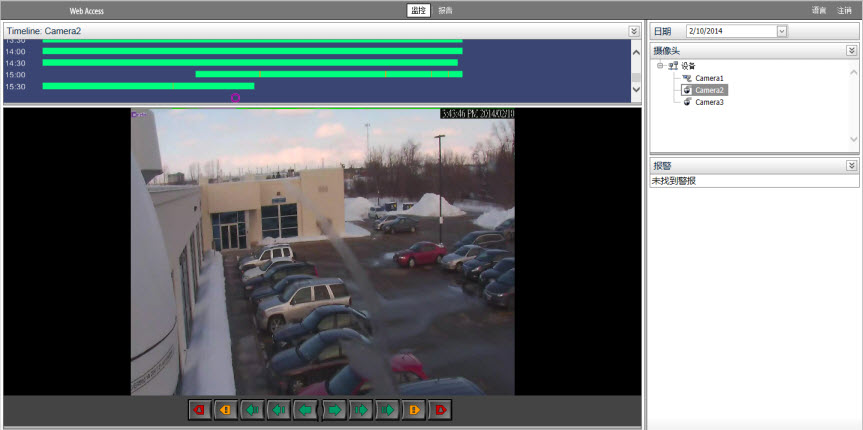The width and height of the screenshot is (863, 430).
Task: Click the Timeline: Camera2 header text
Action: [44, 31]
